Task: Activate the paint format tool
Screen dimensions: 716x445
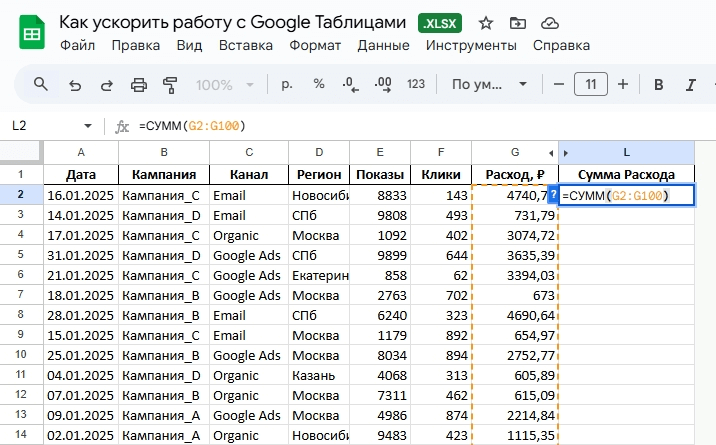Action: point(170,85)
